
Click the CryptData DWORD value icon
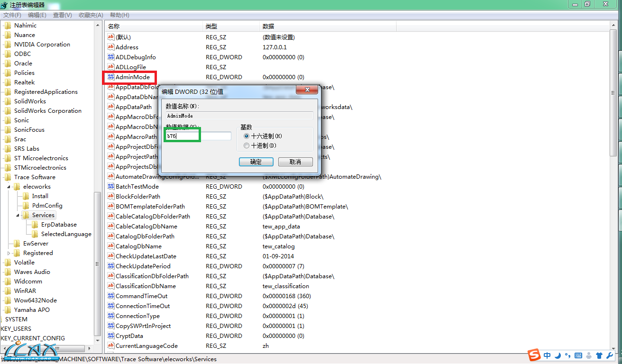(x=111, y=336)
